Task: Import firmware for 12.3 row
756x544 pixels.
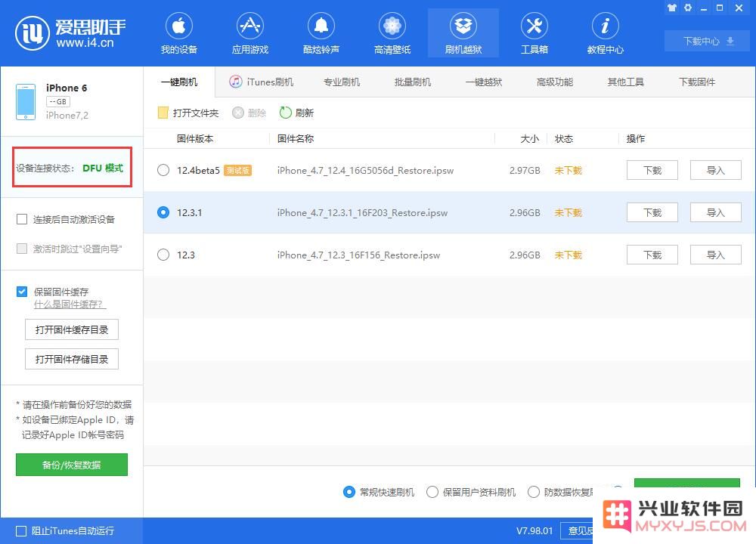Action: [715, 255]
